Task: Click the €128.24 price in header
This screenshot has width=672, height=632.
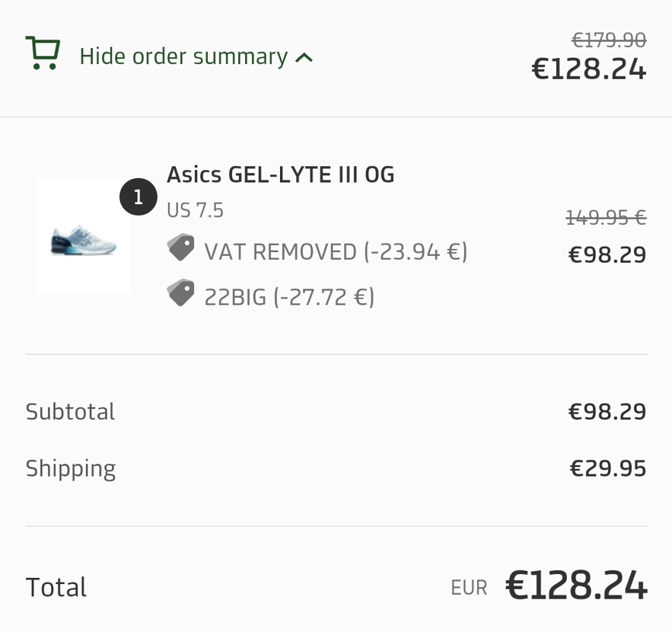Action: [588, 69]
